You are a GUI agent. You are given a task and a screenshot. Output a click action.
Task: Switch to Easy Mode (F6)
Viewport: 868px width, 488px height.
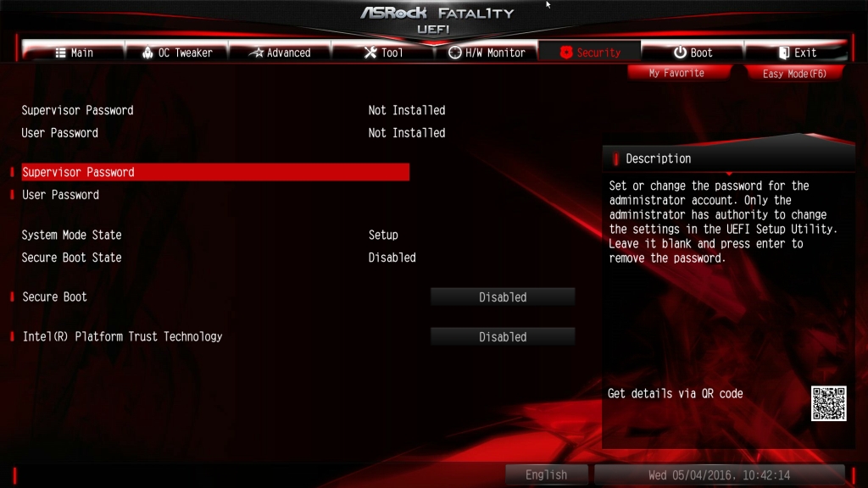pos(794,74)
